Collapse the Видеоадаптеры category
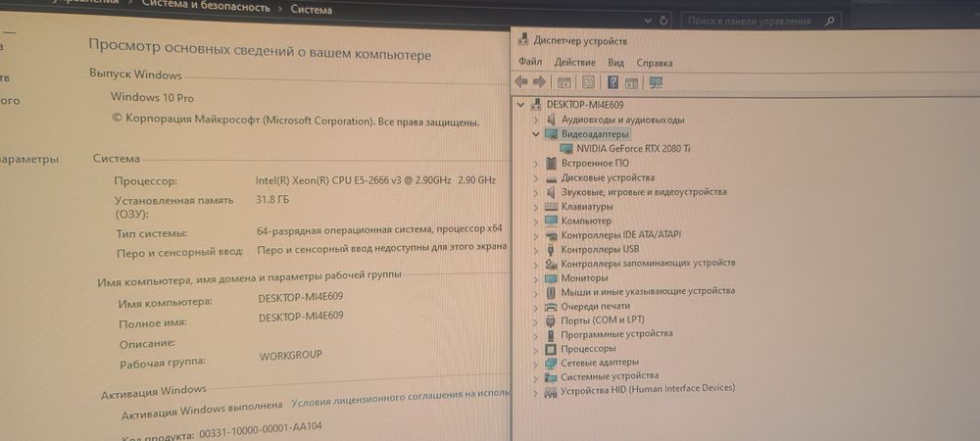 point(536,133)
